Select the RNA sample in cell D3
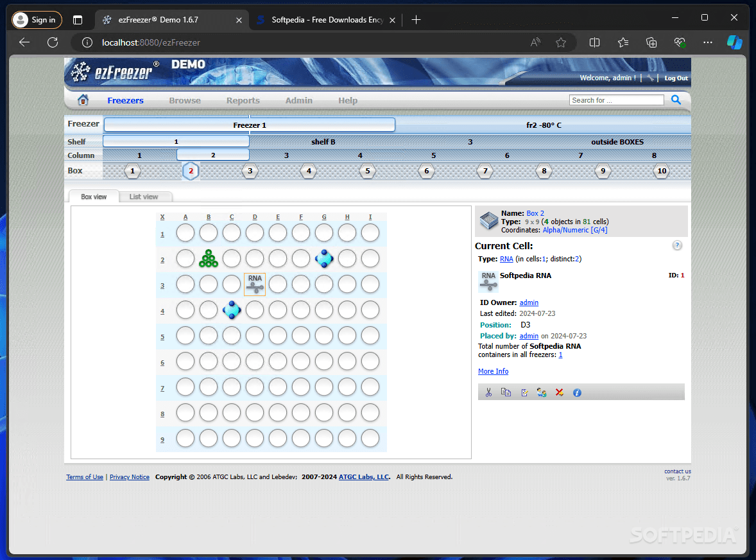 (255, 284)
